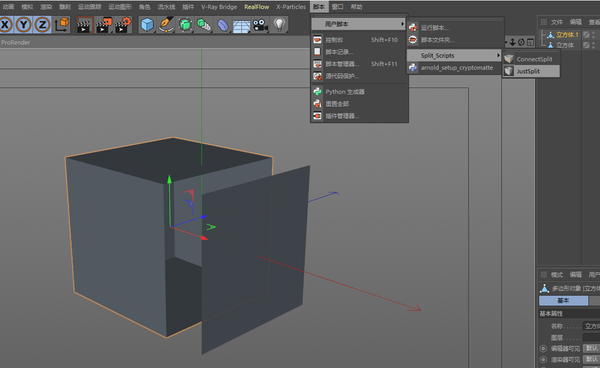Image resolution: width=600 pixels, height=368 pixels.
Task: Open the 模拟 menu
Action: coord(27,7)
